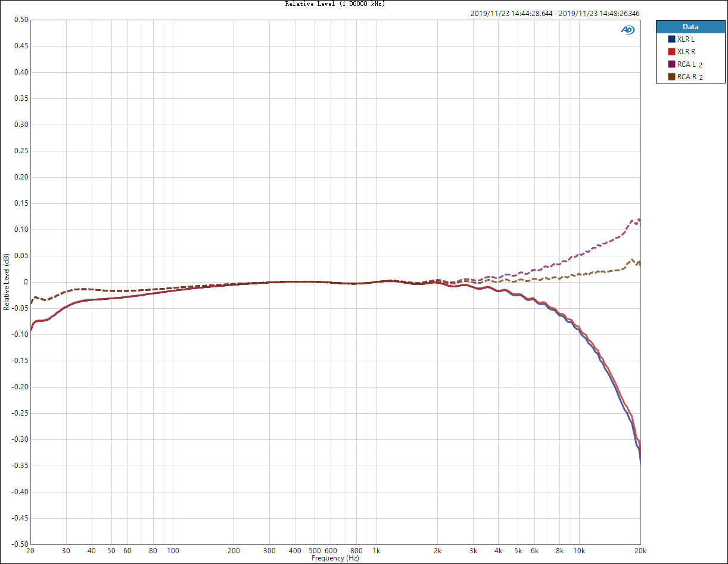The width and height of the screenshot is (728, 564).
Task: Click the 10k frequency axis tick
Action: 579,550
